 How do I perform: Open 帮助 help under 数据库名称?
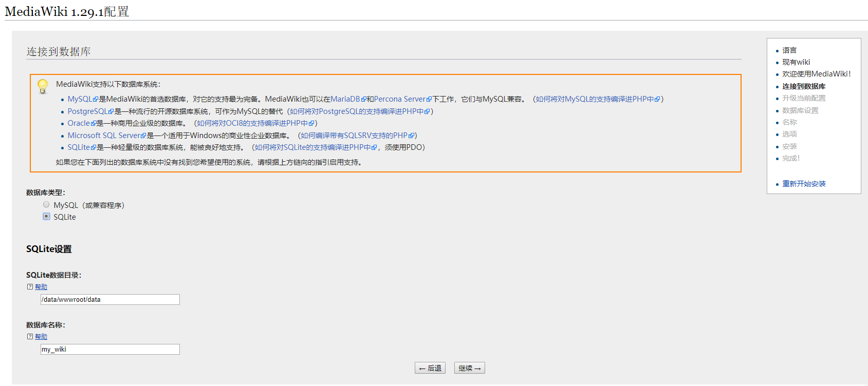41,337
